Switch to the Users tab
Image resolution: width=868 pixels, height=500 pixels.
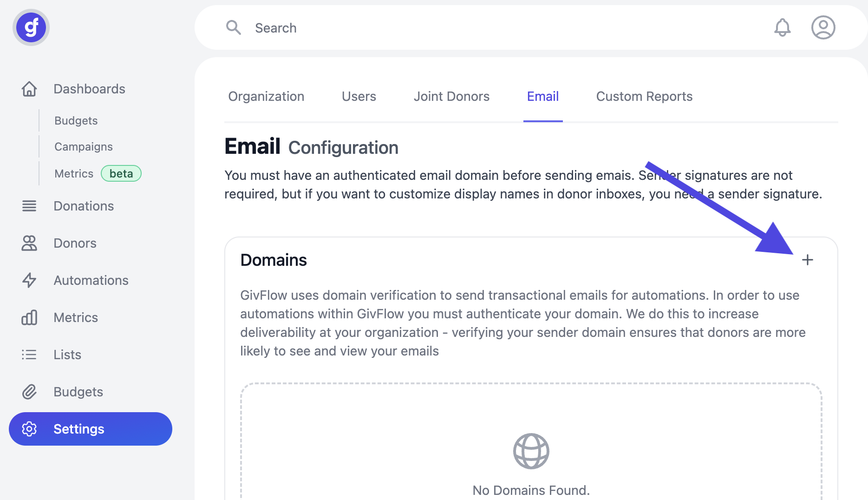click(359, 97)
